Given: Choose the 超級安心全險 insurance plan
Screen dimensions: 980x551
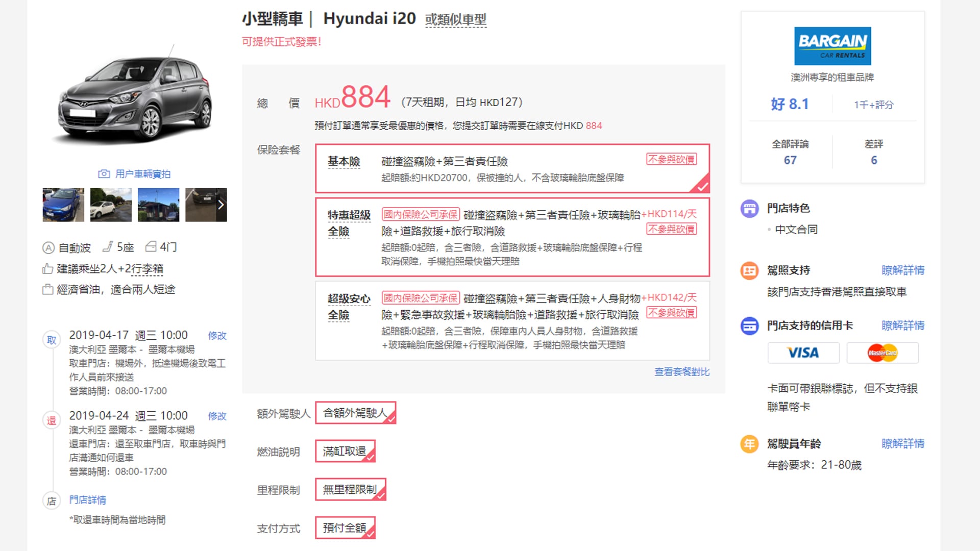Looking at the screenshot, I should tap(512, 321).
